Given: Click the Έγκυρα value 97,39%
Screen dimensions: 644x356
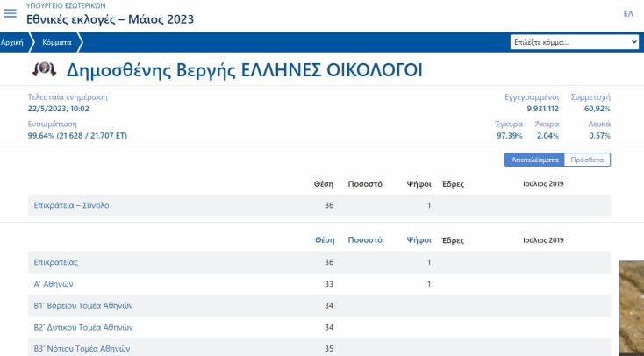Looking at the screenshot, I should point(509,136).
